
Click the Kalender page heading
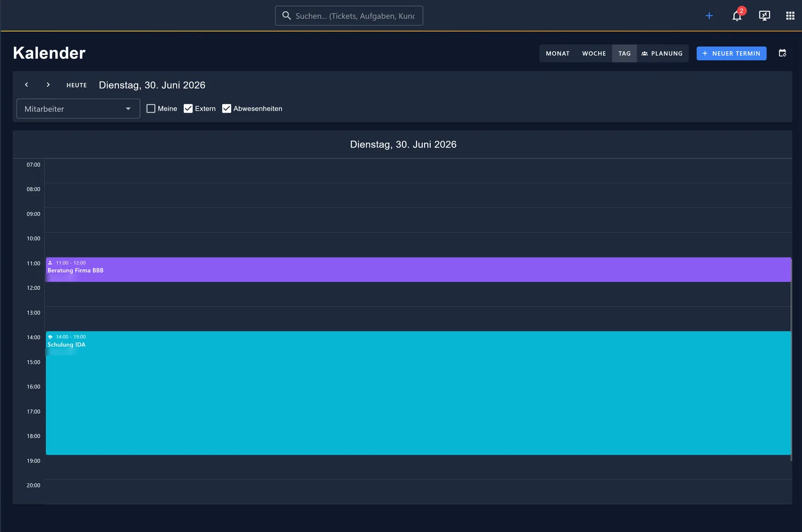pos(49,53)
